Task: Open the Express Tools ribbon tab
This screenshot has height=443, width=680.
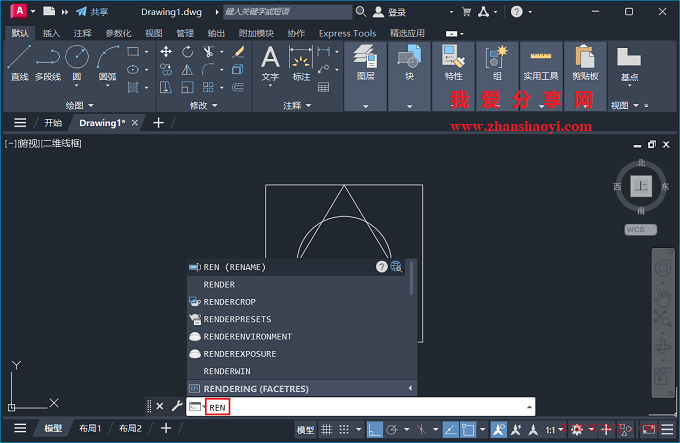Action: [347, 33]
